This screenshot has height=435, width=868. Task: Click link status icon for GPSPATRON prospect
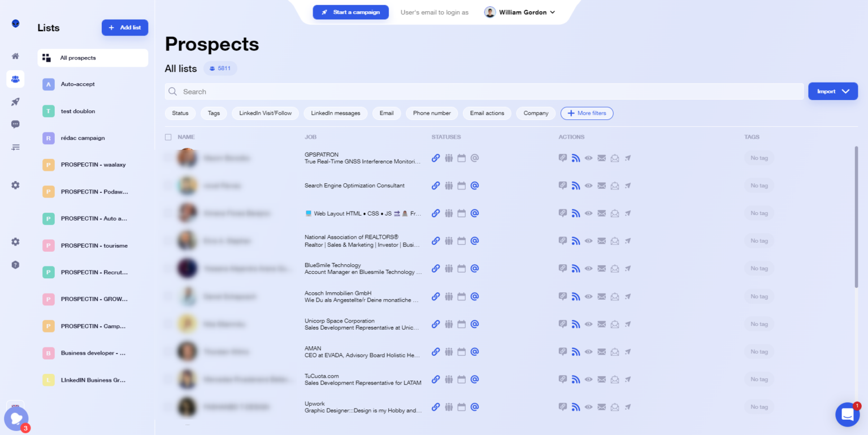(x=436, y=158)
